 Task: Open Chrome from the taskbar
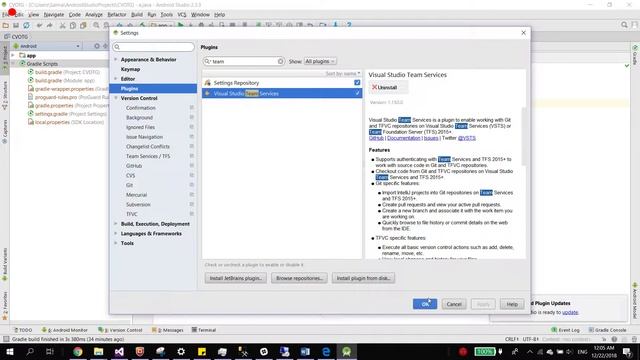tap(78, 351)
